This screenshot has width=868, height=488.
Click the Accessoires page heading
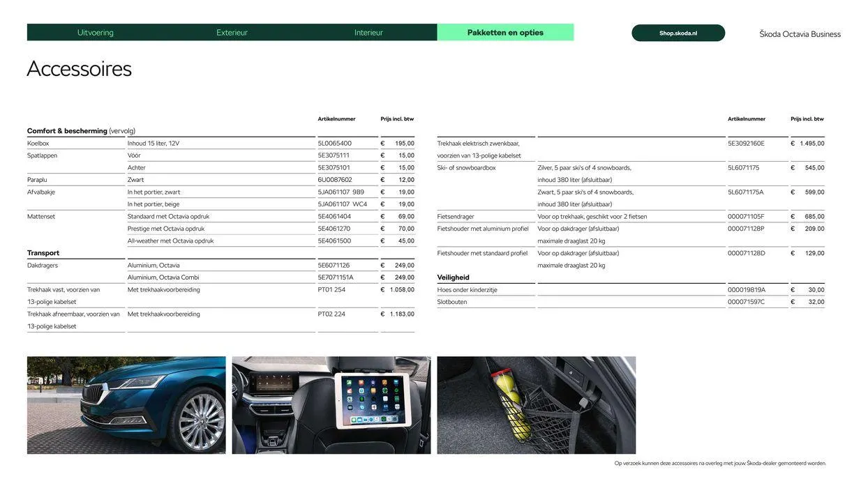point(79,68)
